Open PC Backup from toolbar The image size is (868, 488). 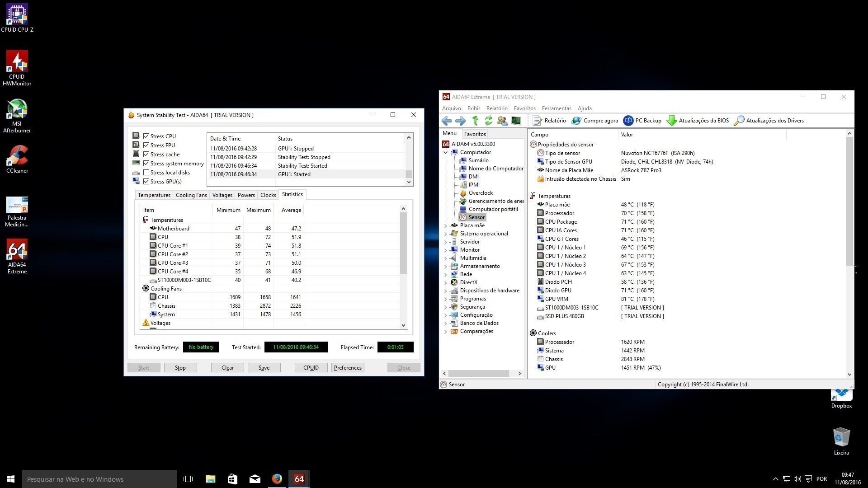pyautogui.click(x=642, y=121)
